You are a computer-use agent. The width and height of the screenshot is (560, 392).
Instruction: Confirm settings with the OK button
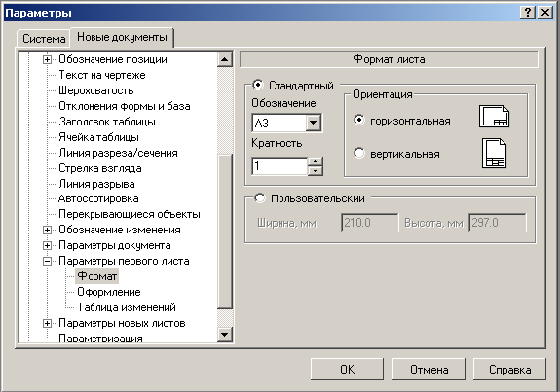point(347,370)
